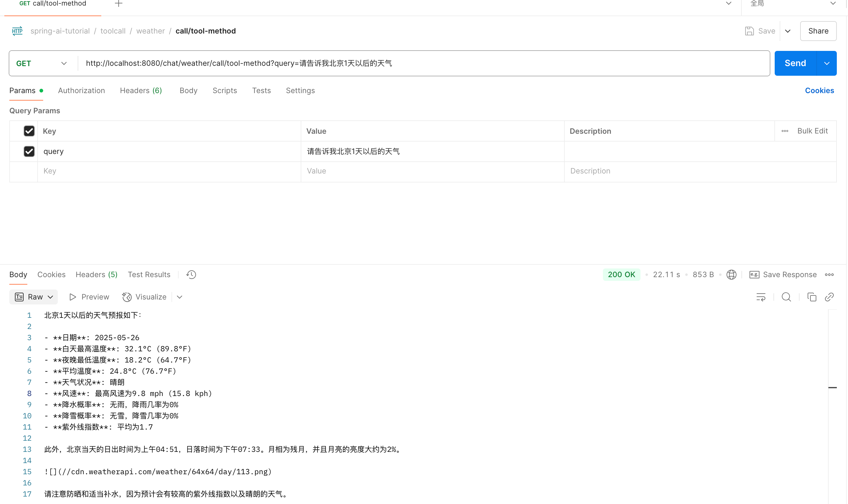Toggle the select-all params checkbox
Screen dimensions: 848x504
[x=29, y=131]
